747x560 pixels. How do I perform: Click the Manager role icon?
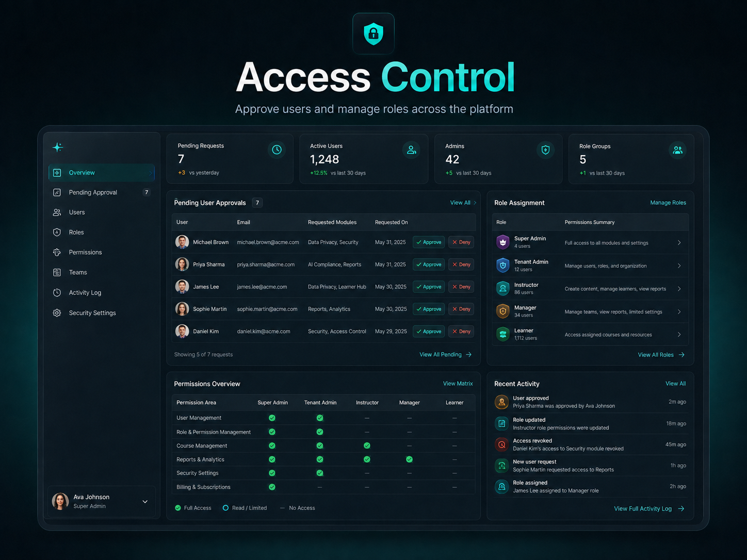pyautogui.click(x=503, y=311)
